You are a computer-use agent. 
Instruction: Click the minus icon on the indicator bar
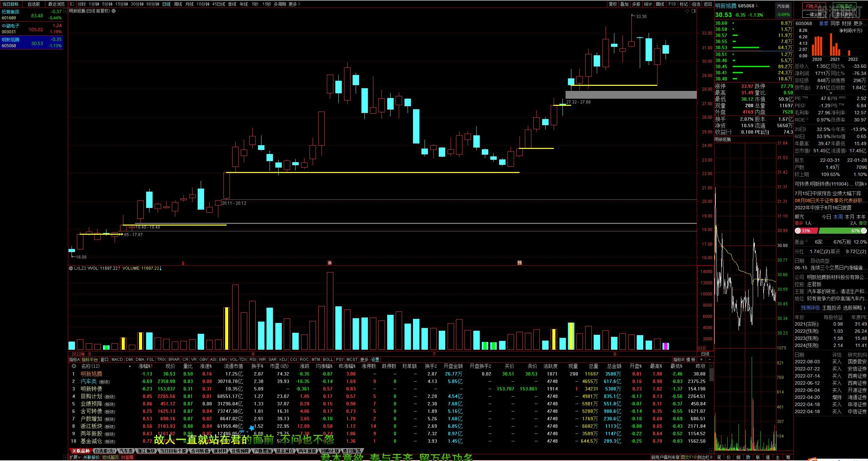tap(710, 360)
